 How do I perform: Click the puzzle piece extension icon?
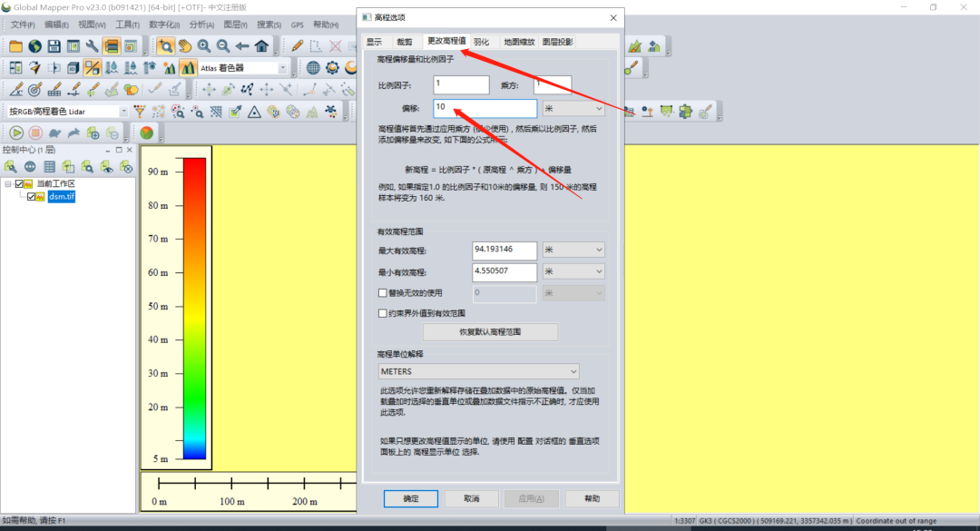coord(686,112)
